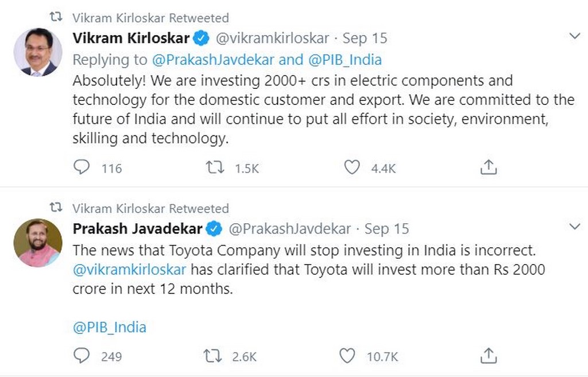The height and width of the screenshot is (377, 588).
Task: Retweet Prakash Javadekar's Toyota tweet
Action: tap(213, 356)
